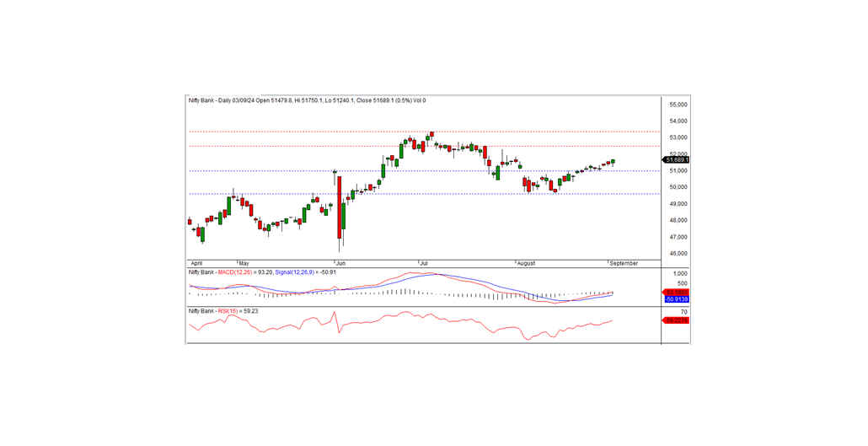Click the black 51,689.1 last price tag

point(676,160)
